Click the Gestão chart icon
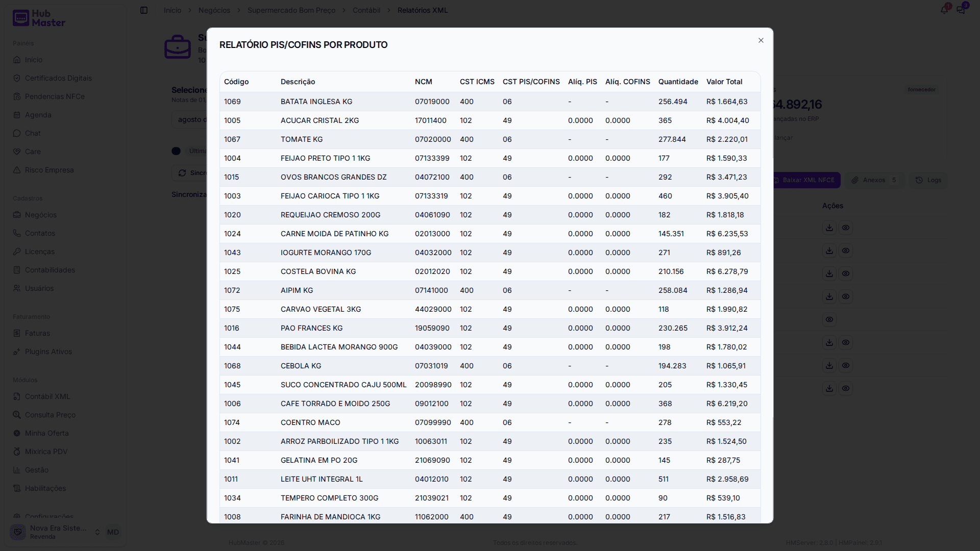The height and width of the screenshot is (551, 980). [17, 470]
